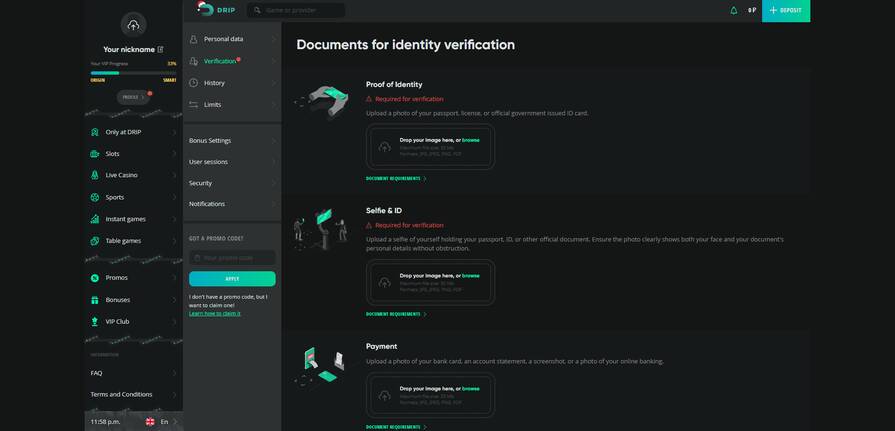Click the avatar upload icon
This screenshot has height=431, width=895.
coord(132,25)
